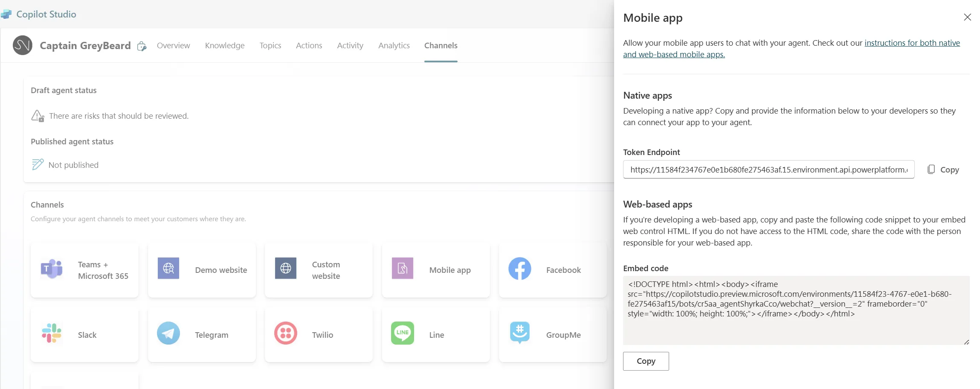This screenshot has width=980, height=389.
Task: Click the Teams channel icon
Action: coord(52,269)
